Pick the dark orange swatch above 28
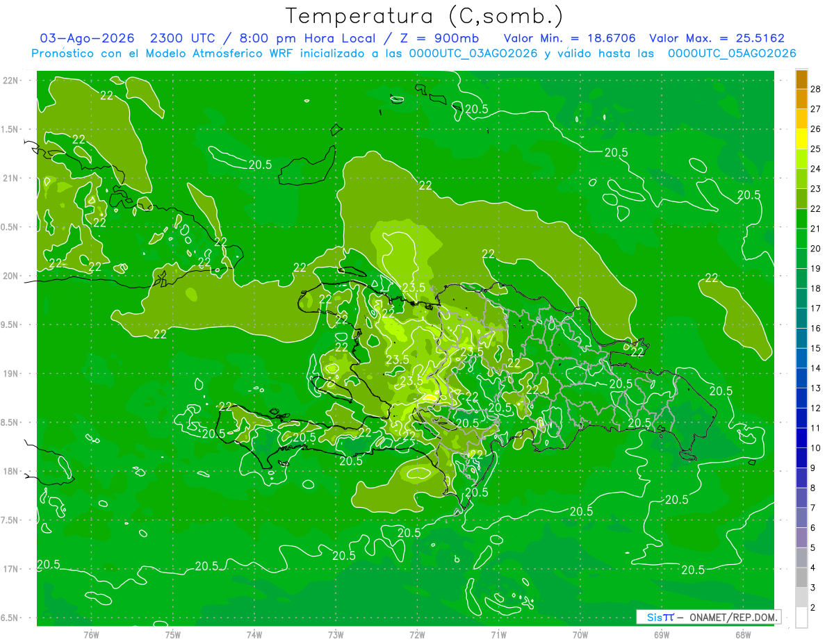 pyautogui.click(x=802, y=79)
